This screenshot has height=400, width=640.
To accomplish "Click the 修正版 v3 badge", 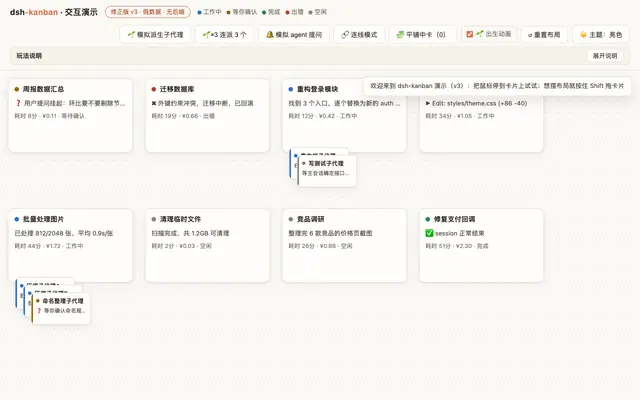I will tap(148, 12).
